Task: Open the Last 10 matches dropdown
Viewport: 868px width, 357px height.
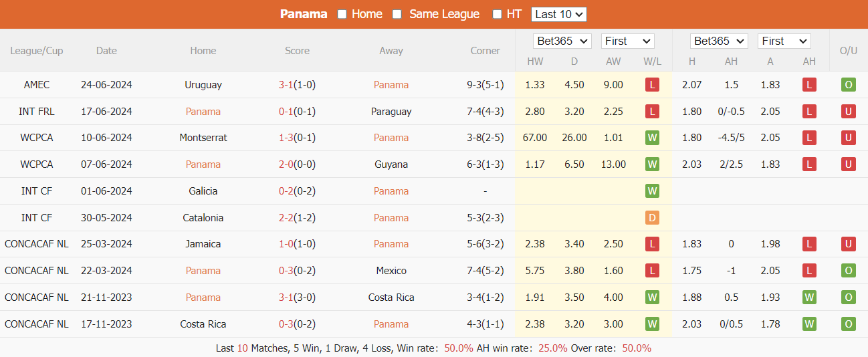Action: (x=559, y=14)
